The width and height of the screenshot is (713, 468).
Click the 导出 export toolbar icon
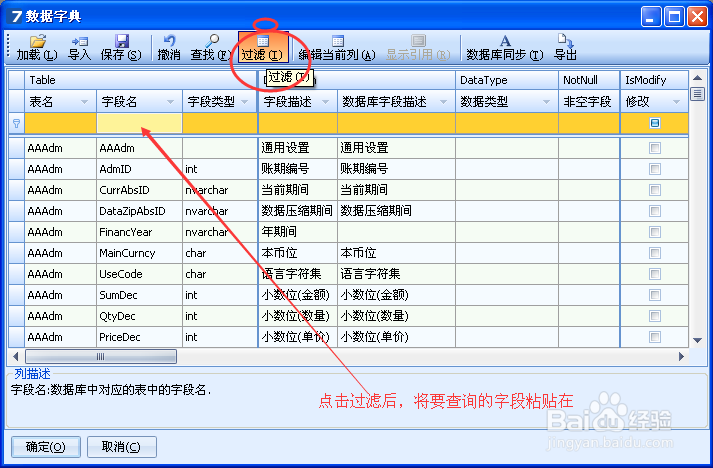pos(565,41)
